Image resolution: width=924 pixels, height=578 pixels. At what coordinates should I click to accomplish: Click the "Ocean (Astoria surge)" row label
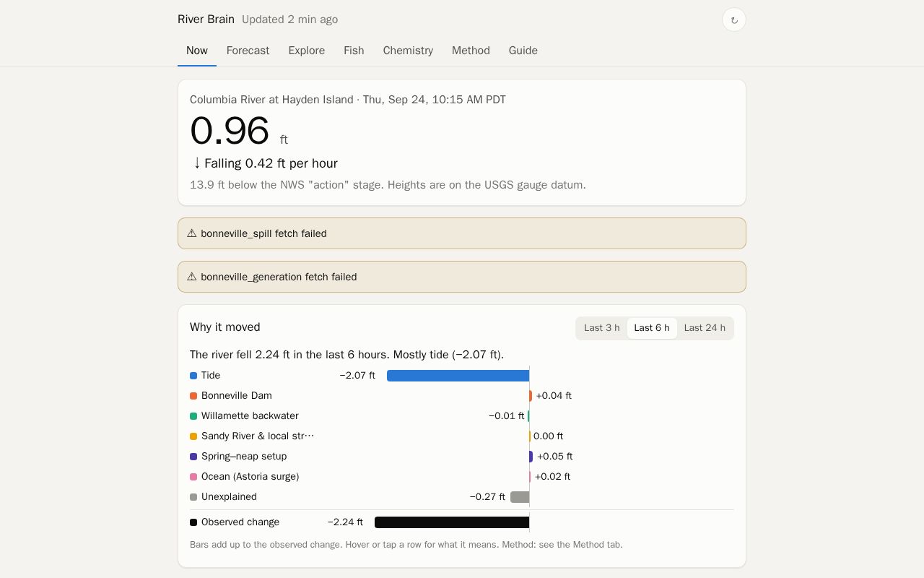click(x=250, y=477)
